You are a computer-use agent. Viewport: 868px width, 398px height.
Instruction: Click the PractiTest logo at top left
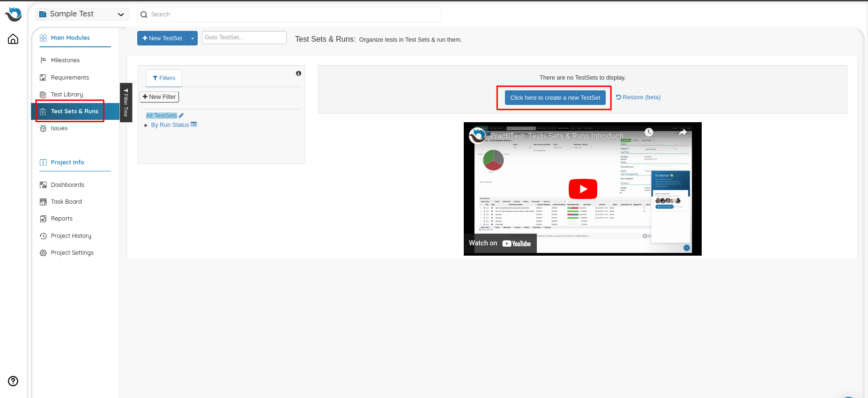click(x=13, y=14)
